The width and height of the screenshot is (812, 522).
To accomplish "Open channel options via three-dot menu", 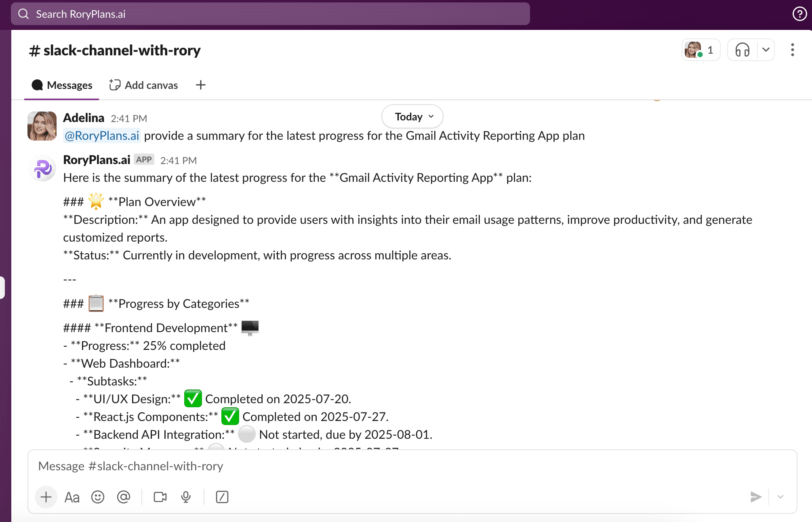I will click(x=792, y=50).
